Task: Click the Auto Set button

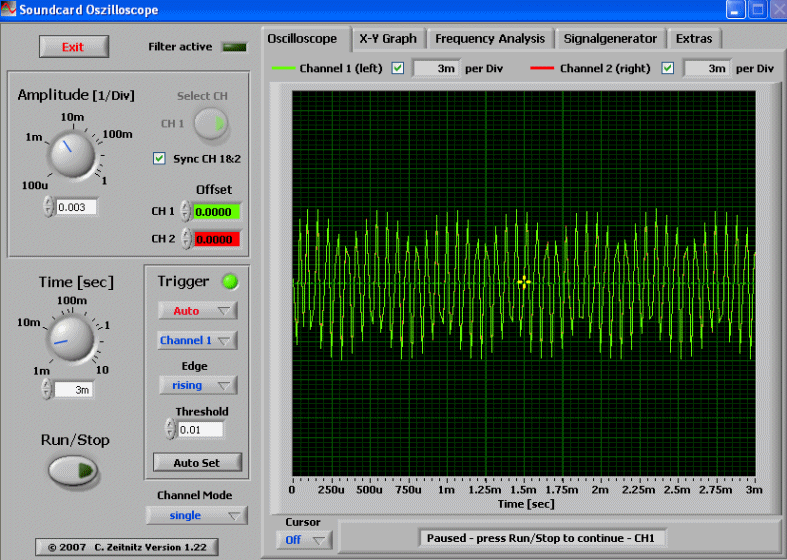Action: pos(197,463)
